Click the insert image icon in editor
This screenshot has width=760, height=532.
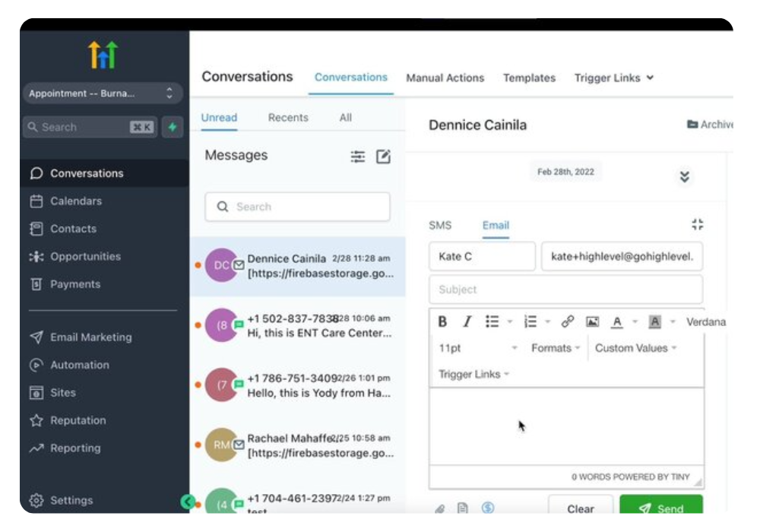(x=592, y=321)
